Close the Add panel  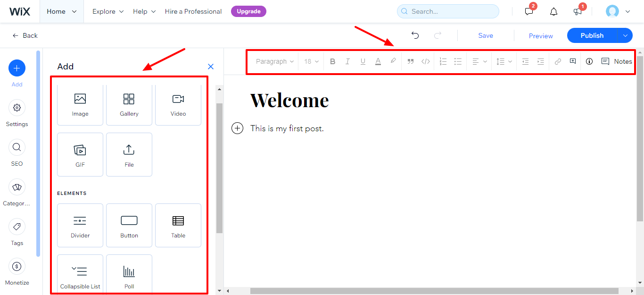click(211, 67)
